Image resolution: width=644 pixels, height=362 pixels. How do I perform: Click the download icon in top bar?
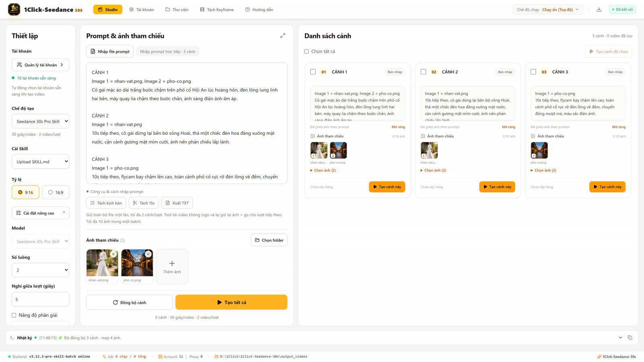[x=599, y=10]
